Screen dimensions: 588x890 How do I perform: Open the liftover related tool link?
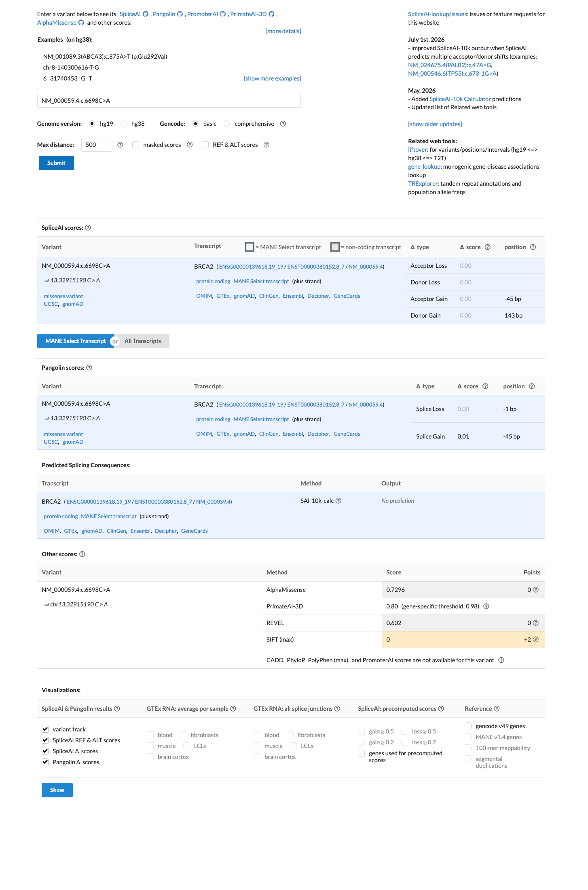pos(418,150)
